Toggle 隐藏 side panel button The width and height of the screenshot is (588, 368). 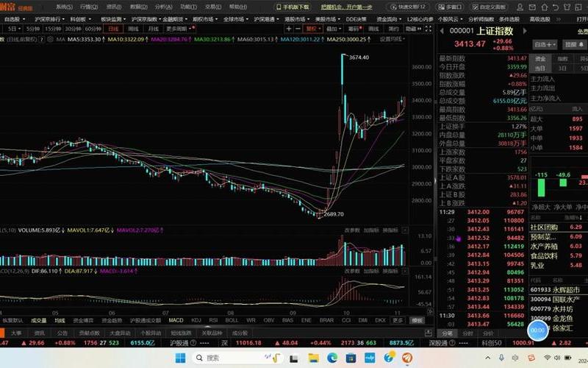pos(413,29)
